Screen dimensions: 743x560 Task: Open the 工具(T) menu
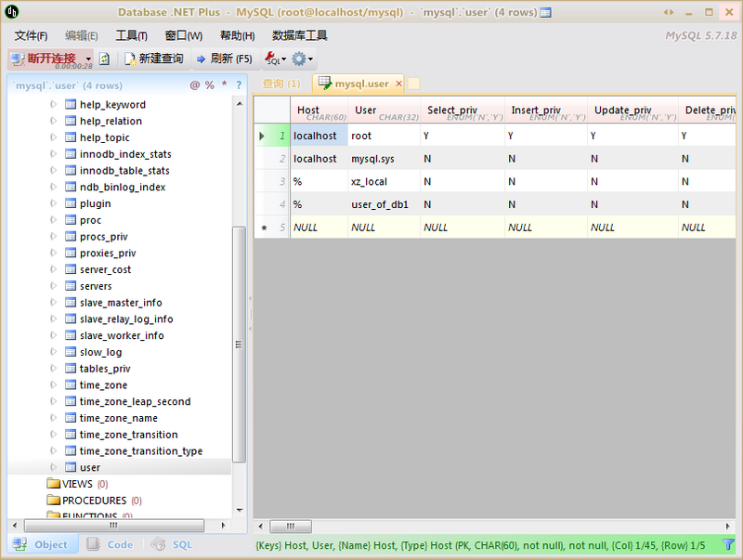(131, 35)
